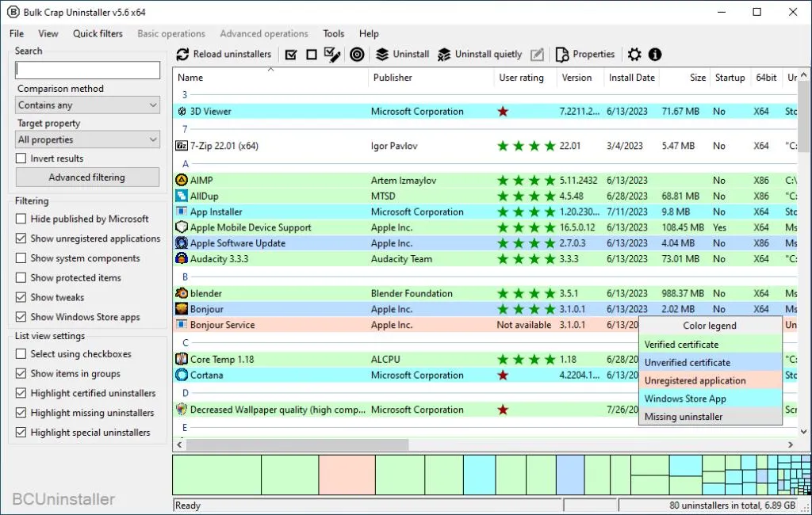Viewport: 812px width, 515px height.
Task: Click the Apple Mobile Device Support icon
Action: [x=182, y=227]
